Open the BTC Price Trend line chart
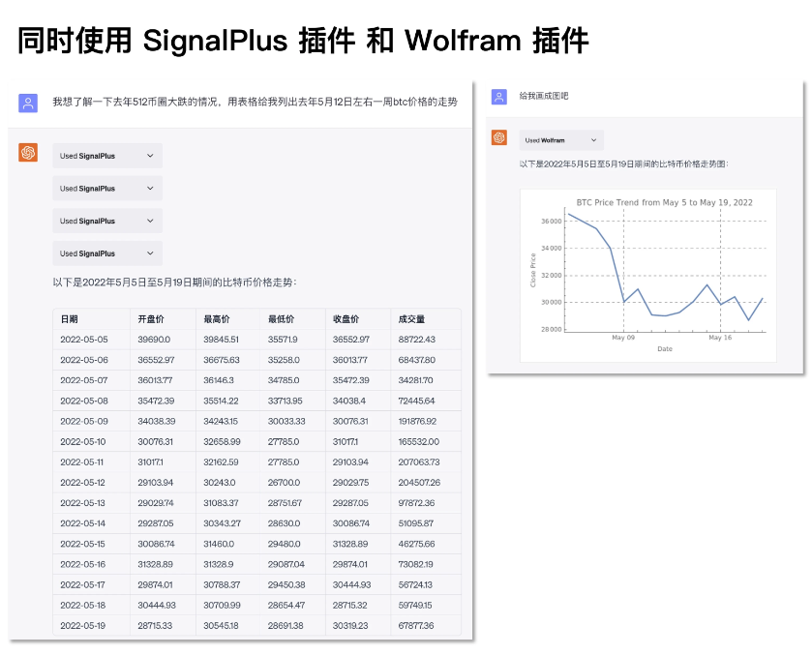 point(648,276)
